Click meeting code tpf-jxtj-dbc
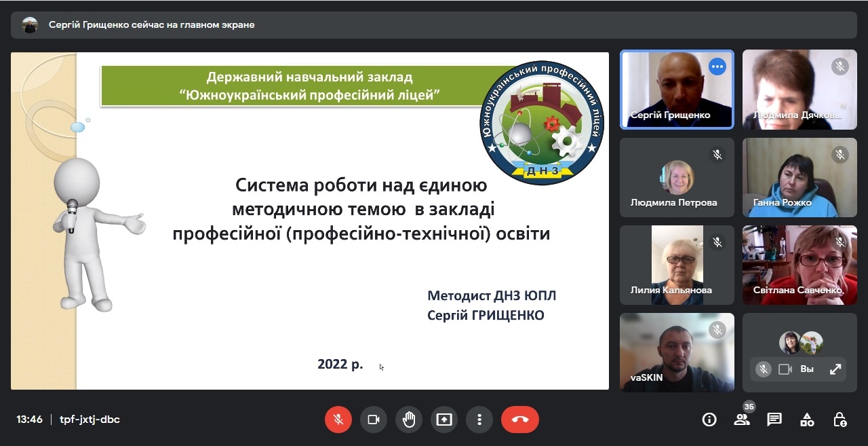The image size is (868, 446). pos(90,420)
